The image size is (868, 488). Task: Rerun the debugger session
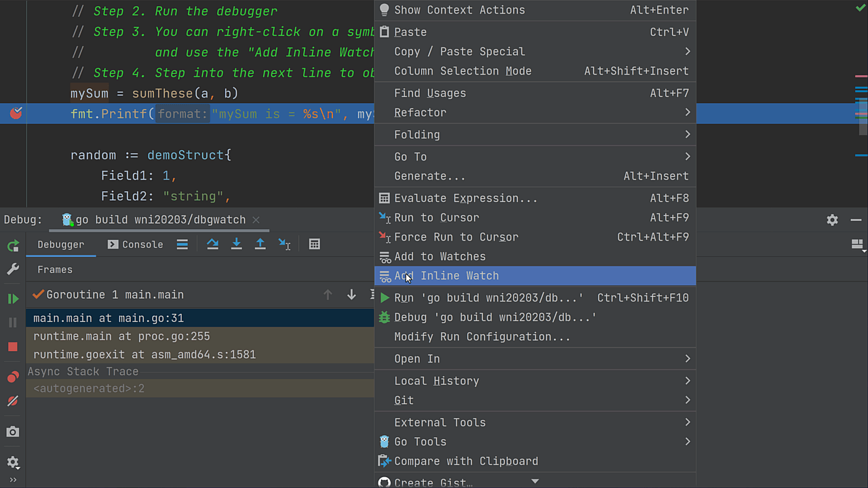13,245
